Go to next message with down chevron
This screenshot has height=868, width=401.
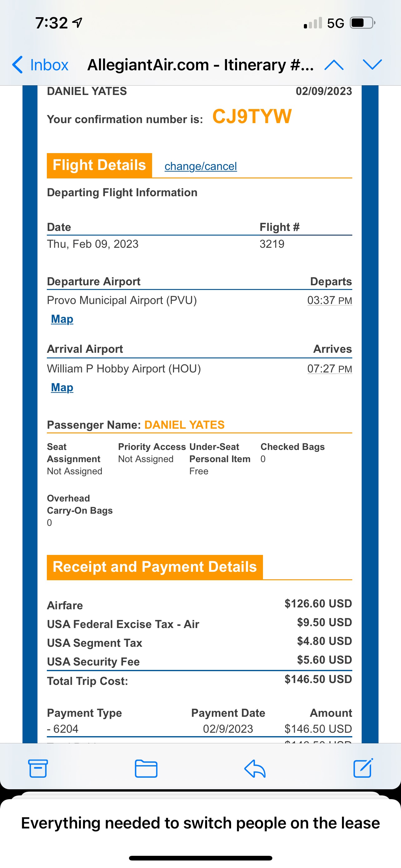[x=372, y=64]
